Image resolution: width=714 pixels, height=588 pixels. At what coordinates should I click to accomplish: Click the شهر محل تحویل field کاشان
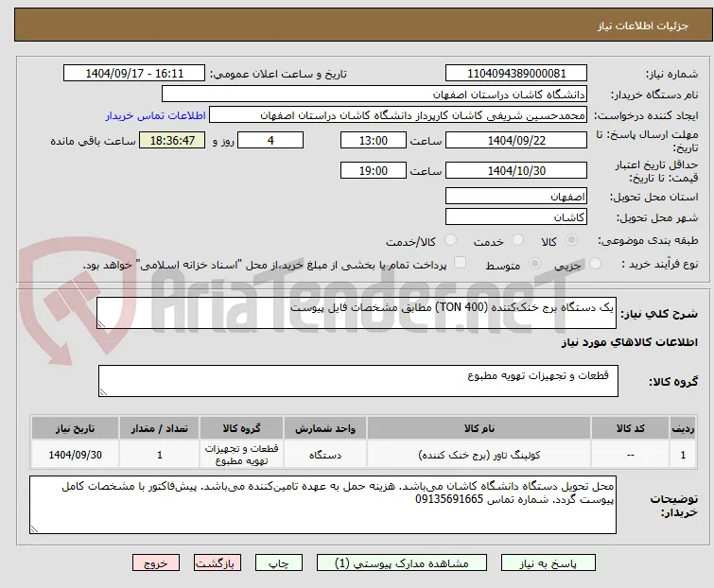click(x=516, y=217)
